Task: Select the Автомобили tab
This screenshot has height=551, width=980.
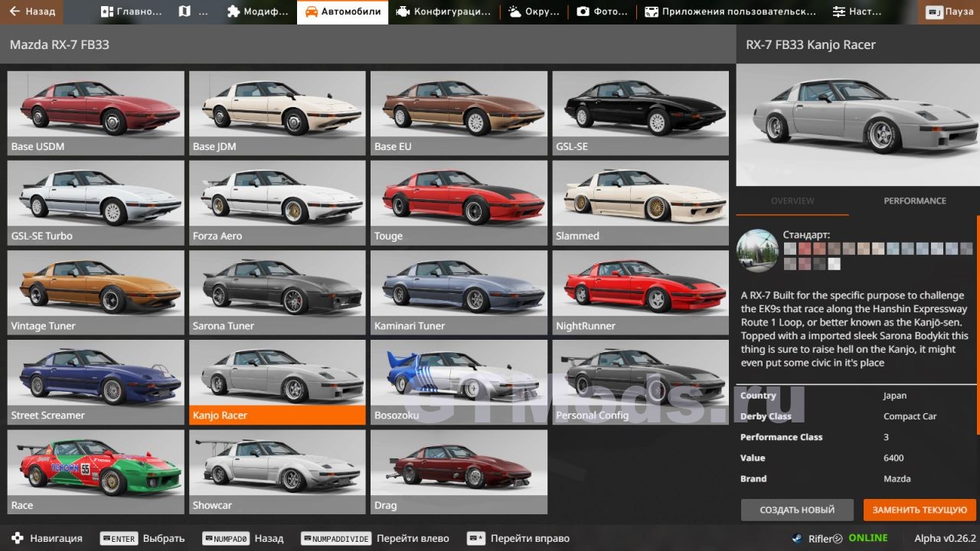Action: 342,11
